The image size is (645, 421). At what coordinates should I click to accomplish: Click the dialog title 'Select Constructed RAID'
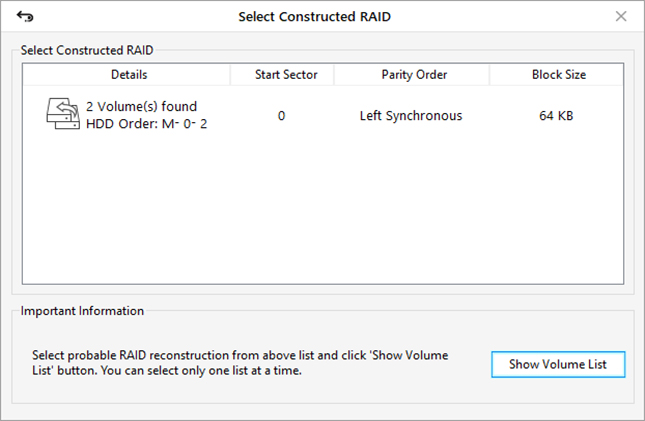click(x=315, y=16)
